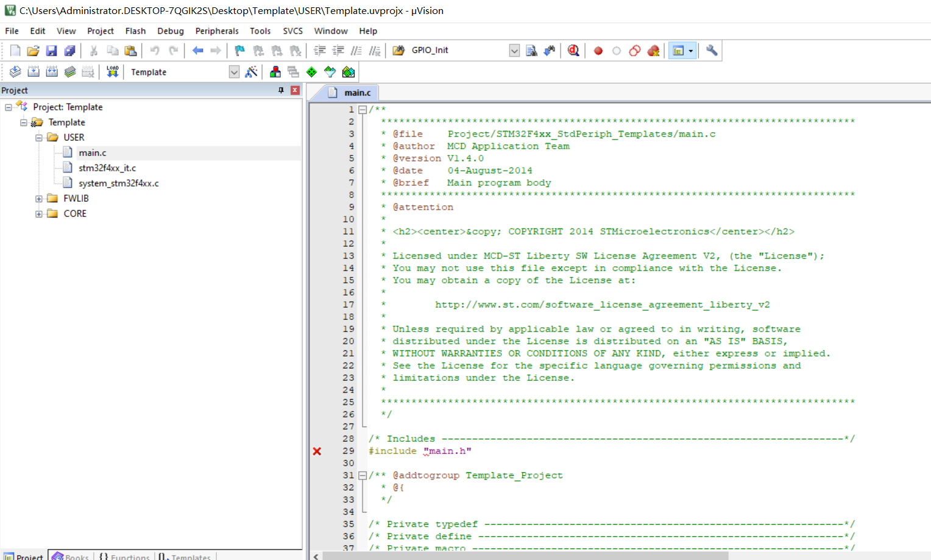Viewport: 931px width, 560px height.
Task: Toggle the bookmark flag icon
Action: (x=240, y=51)
